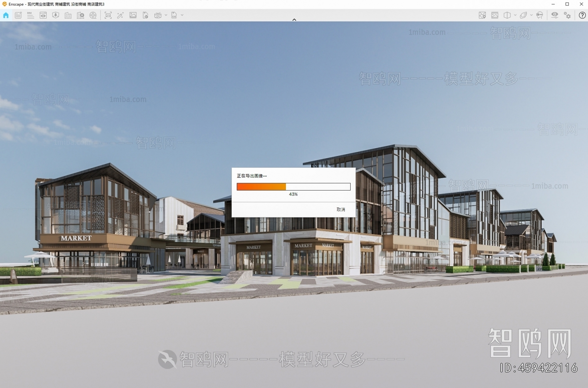Image resolution: width=588 pixels, height=388 pixels.
Task: Toggle the visual settings eye icon
Action: [x=555, y=15]
